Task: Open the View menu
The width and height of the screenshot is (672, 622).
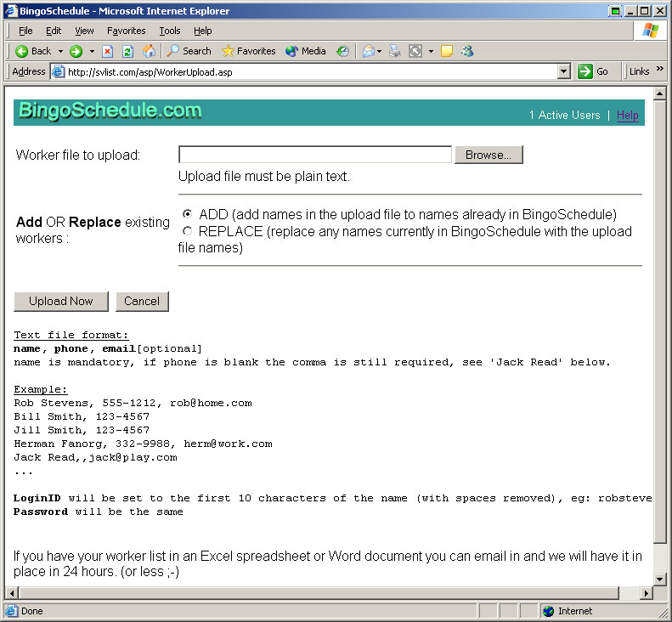Action: (84, 31)
